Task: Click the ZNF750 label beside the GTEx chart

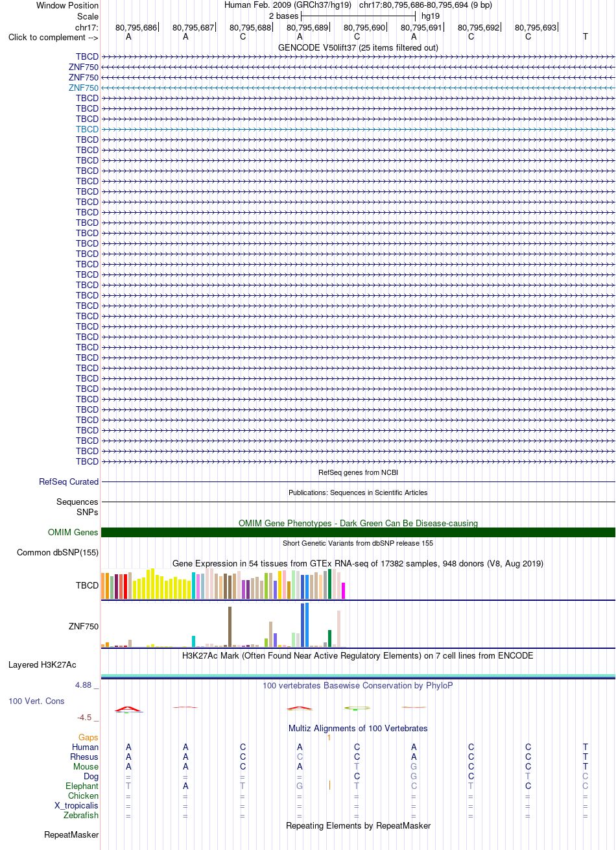Action: pos(84,627)
